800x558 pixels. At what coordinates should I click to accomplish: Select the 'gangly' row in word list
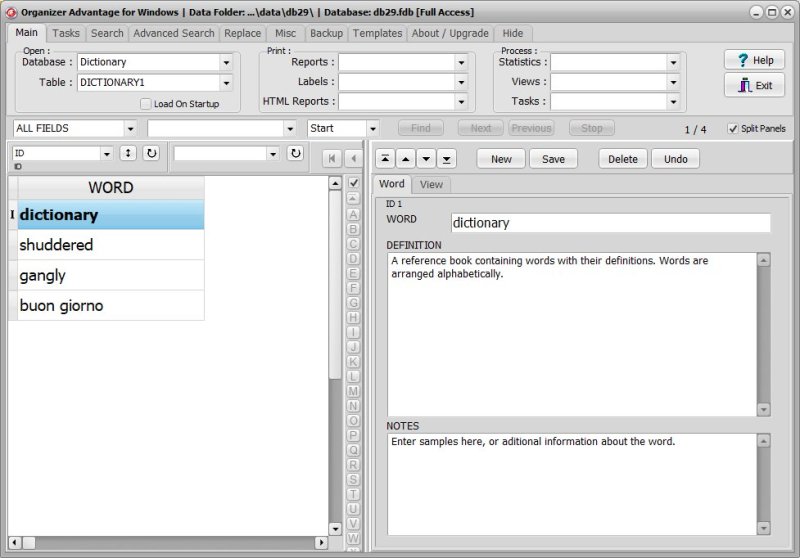click(x=110, y=275)
